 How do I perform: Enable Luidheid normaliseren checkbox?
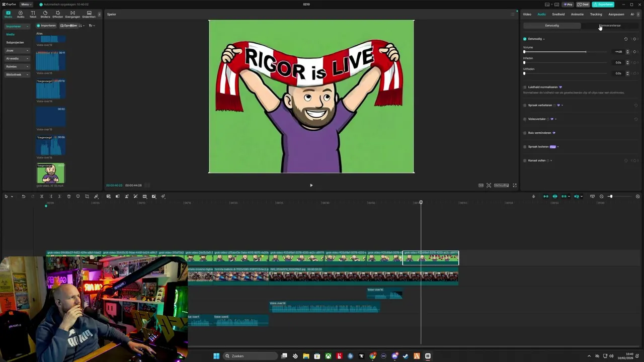click(525, 87)
